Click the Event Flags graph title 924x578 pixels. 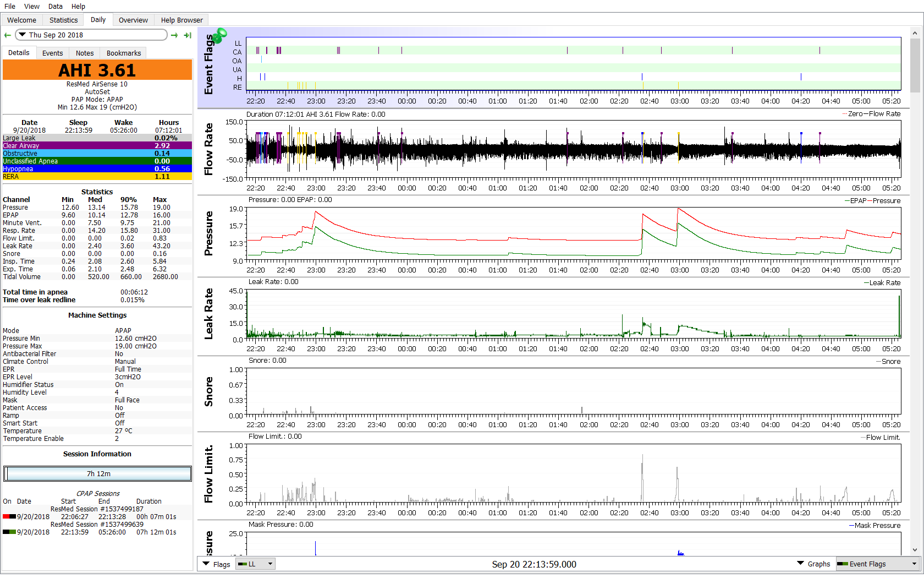point(208,64)
